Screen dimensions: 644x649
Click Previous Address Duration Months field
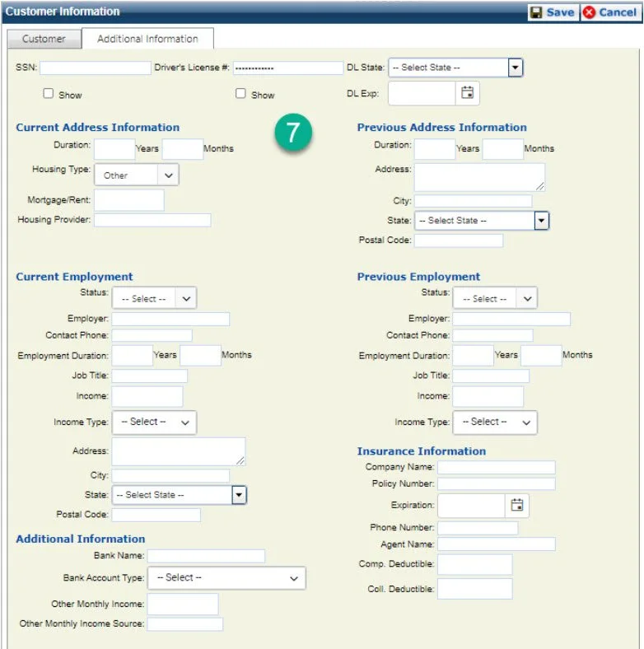503,149
